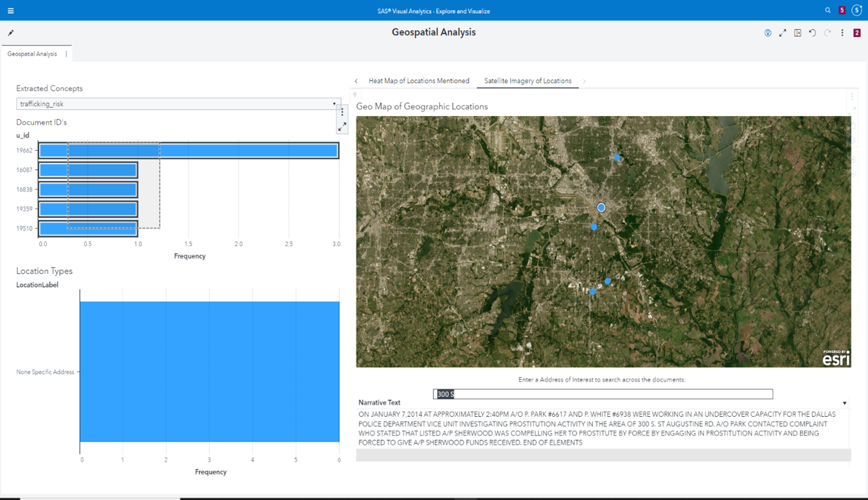Open the Extracted Concepts dropdown

pos(177,104)
